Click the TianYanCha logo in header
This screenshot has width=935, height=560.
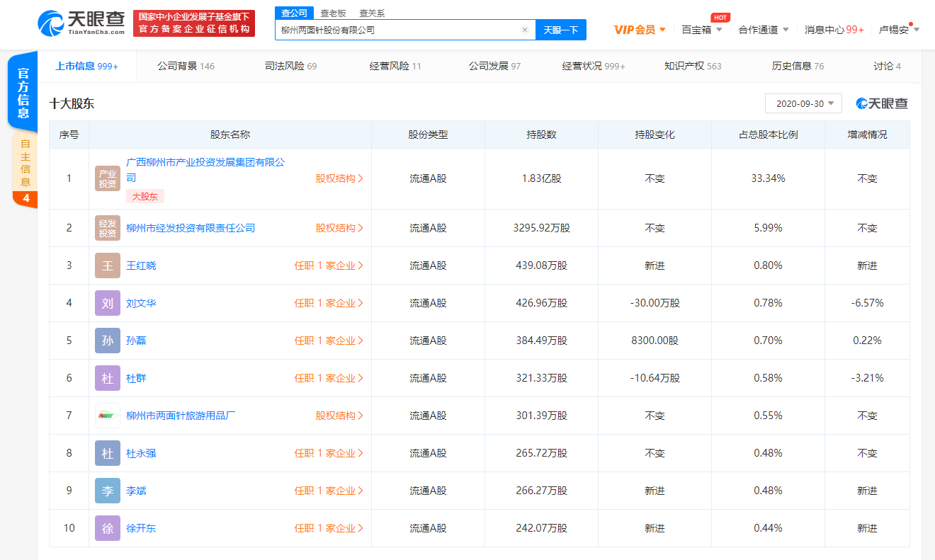click(81, 23)
